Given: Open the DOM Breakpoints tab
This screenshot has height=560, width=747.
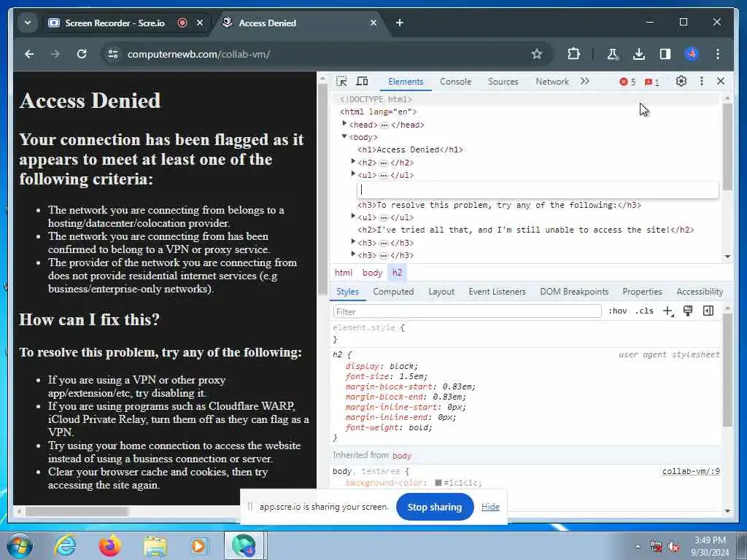Looking at the screenshot, I should tap(574, 292).
